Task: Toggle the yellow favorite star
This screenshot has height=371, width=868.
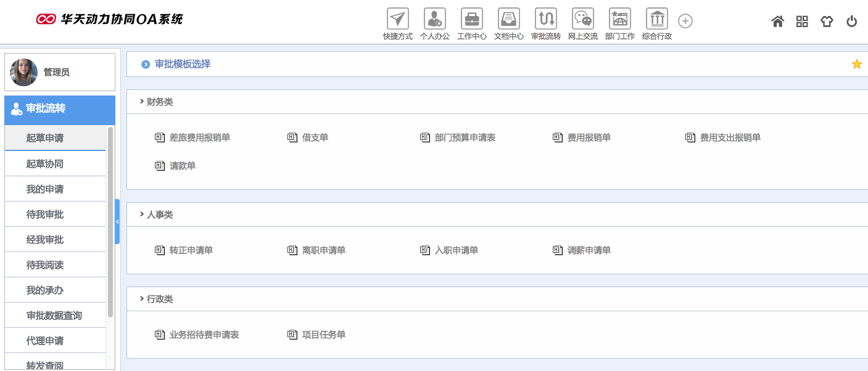Action: coord(856,64)
